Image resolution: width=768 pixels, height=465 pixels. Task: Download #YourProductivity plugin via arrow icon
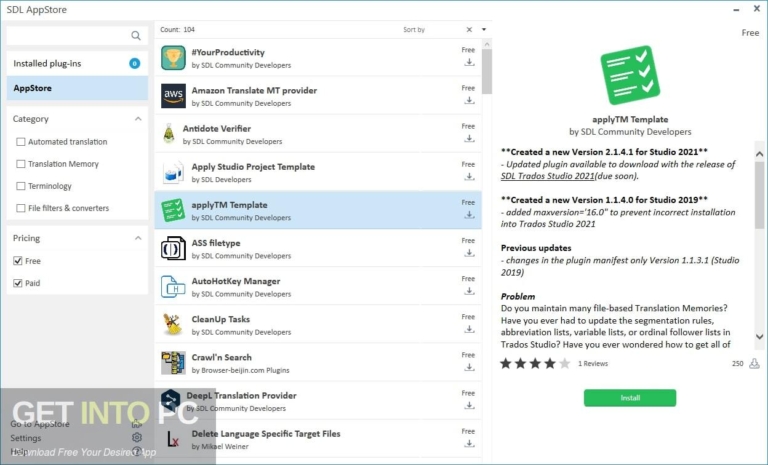pos(469,62)
